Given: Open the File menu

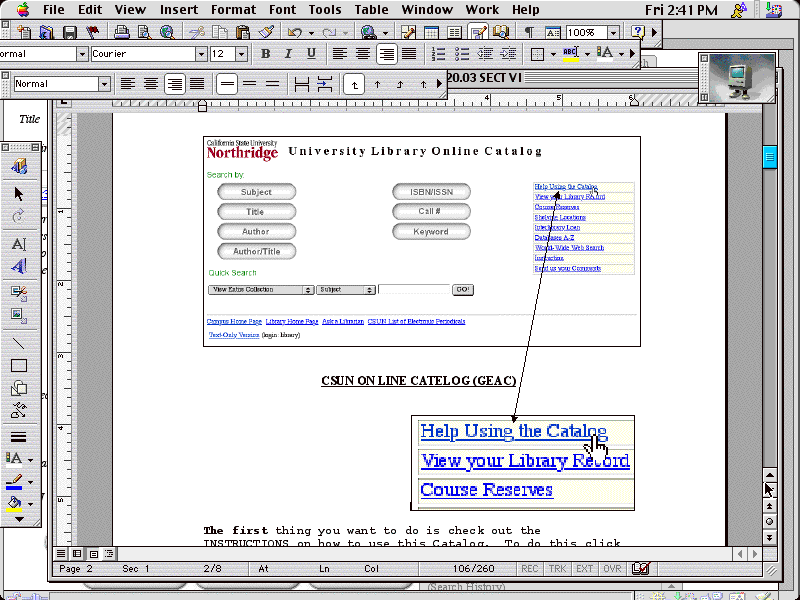Looking at the screenshot, I should tap(54, 10).
